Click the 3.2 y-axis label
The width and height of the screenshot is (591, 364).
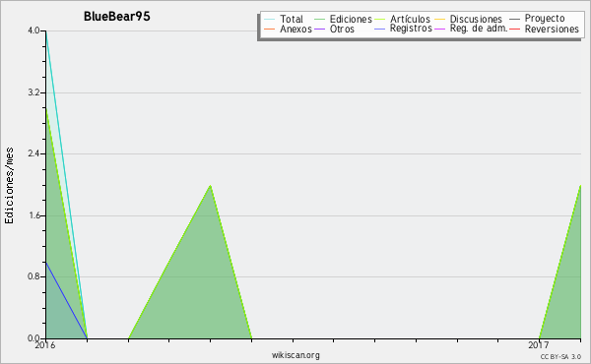pyautogui.click(x=33, y=92)
